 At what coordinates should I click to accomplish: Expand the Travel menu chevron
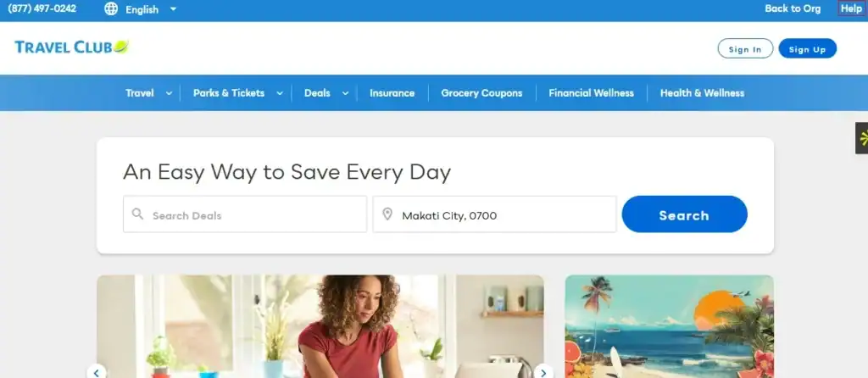tap(169, 93)
